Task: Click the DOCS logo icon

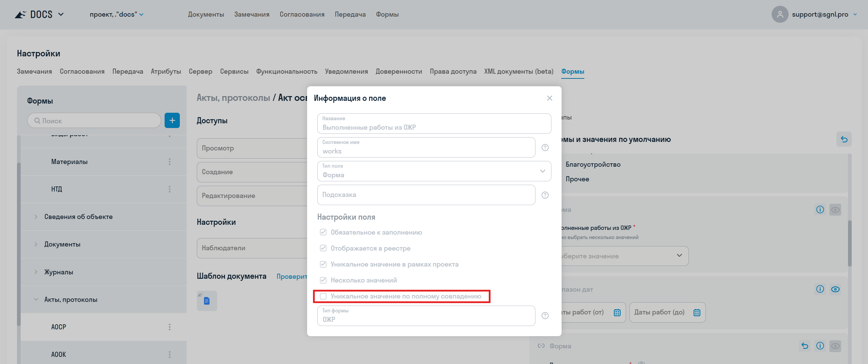Action: [x=20, y=15]
